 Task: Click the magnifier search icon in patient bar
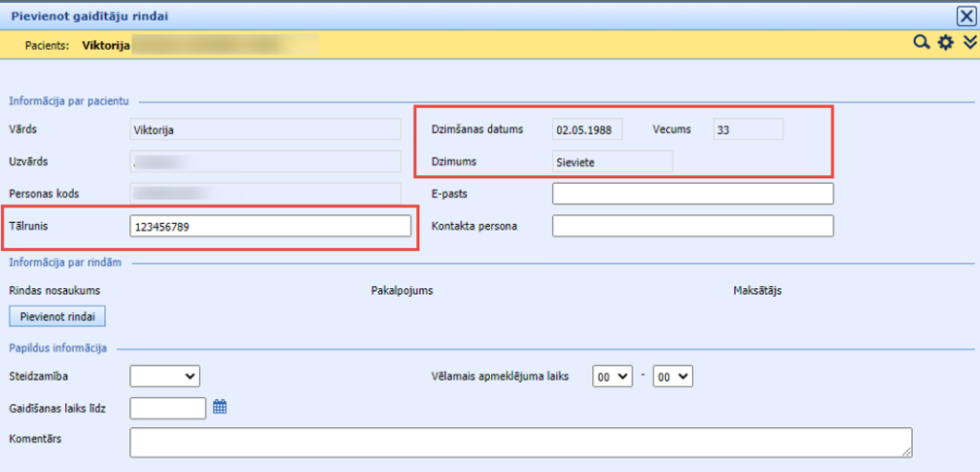tap(921, 43)
